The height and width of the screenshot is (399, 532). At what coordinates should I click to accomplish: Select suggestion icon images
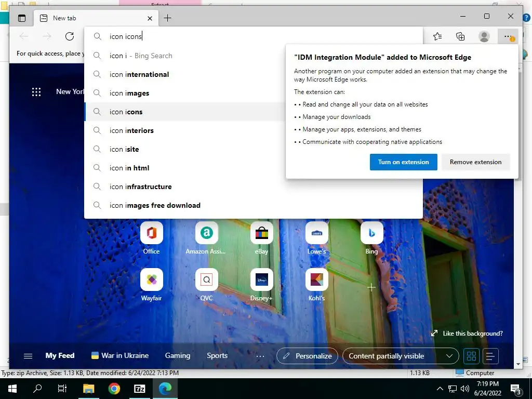click(185, 93)
